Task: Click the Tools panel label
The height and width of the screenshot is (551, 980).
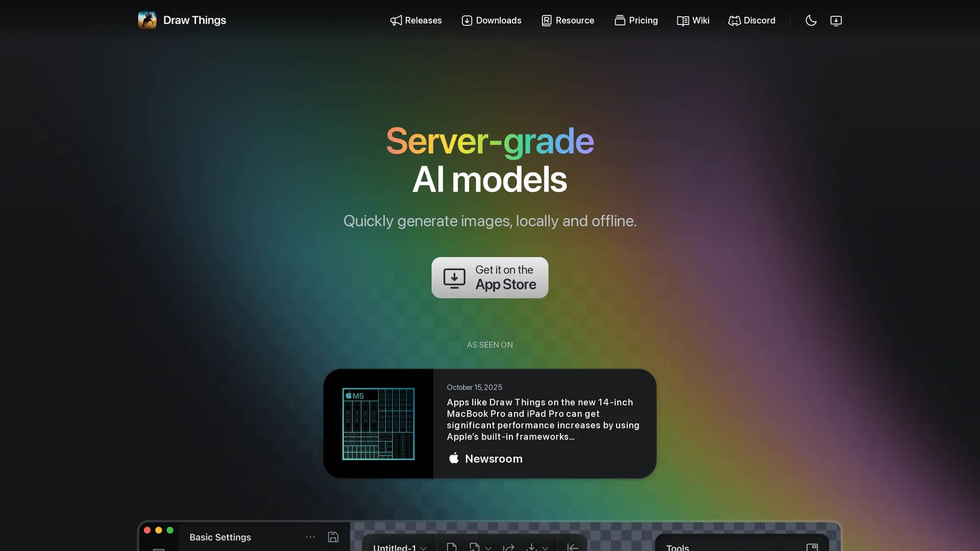Action: tap(678, 547)
